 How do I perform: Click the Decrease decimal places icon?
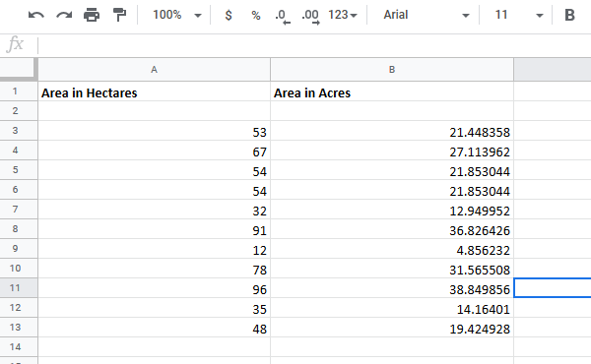(x=283, y=16)
